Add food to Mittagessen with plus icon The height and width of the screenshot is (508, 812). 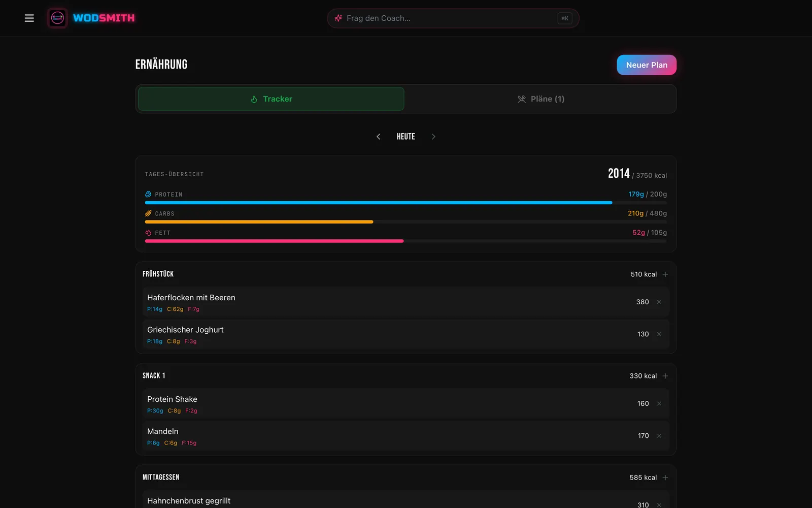tap(665, 478)
